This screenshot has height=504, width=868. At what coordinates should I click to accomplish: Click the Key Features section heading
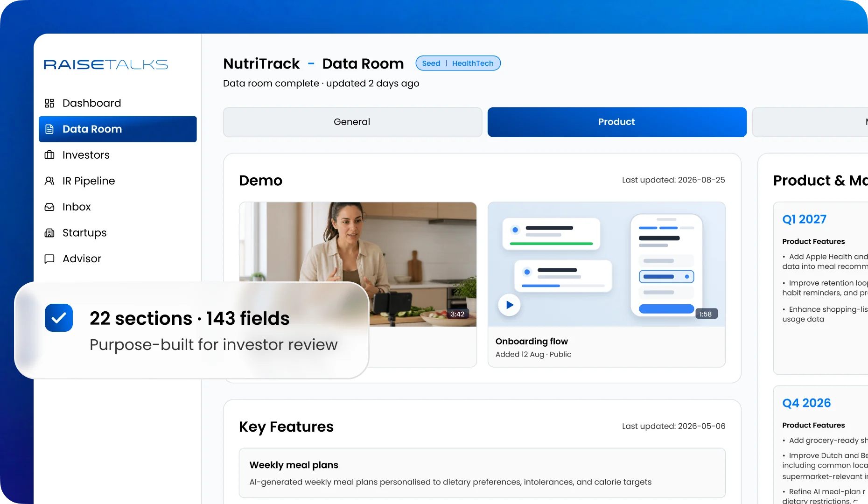(x=286, y=427)
